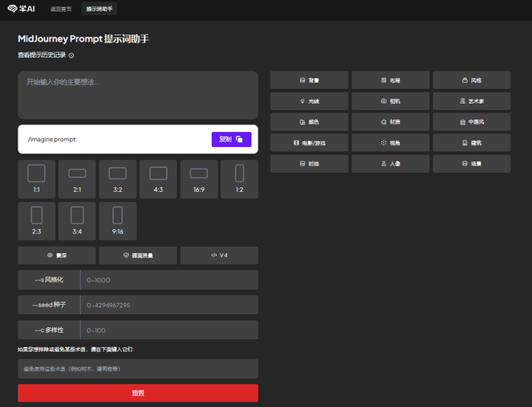Click the /imagine prompt: output text
This screenshot has width=532, height=407.
(52, 140)
